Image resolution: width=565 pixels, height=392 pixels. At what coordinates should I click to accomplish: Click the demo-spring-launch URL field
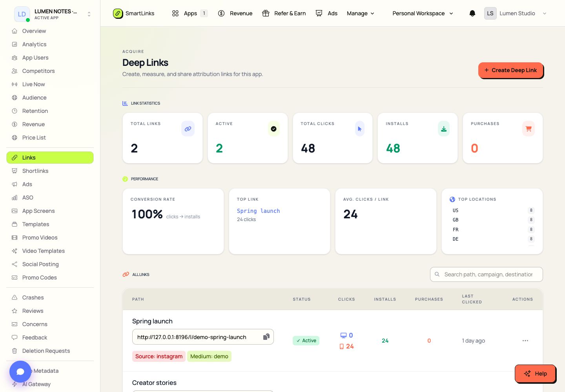coord(203,337)
